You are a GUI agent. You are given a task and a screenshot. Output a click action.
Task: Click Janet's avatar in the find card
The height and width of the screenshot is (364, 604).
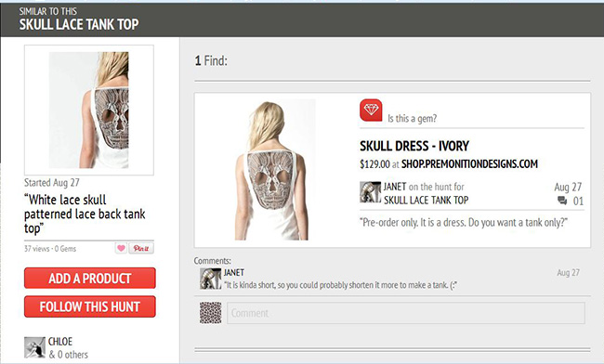[x=370, y=192]
